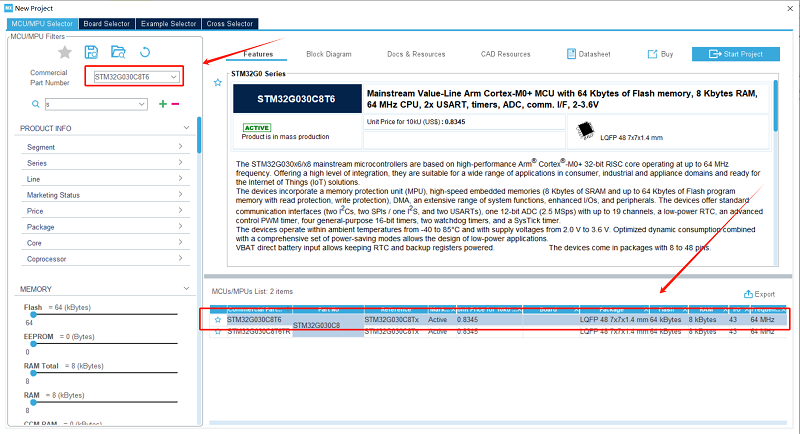800x434 pixels.
Task: Click the Start Project button
Action: 743,54
